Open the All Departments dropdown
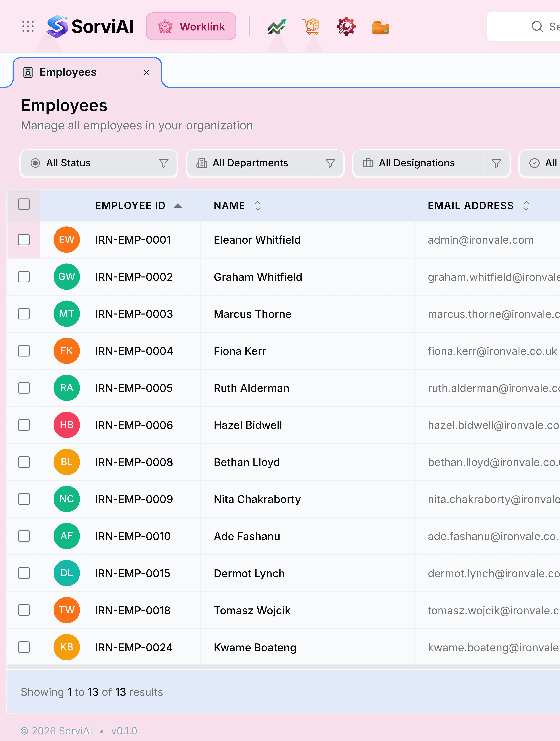This screenshot has width=560, height=741. tap(252, 163)
